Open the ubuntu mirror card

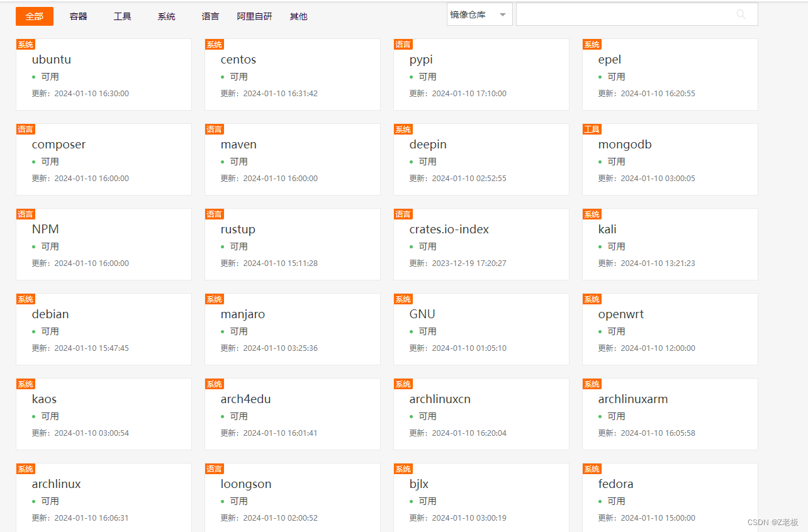[x=104, y=74]
